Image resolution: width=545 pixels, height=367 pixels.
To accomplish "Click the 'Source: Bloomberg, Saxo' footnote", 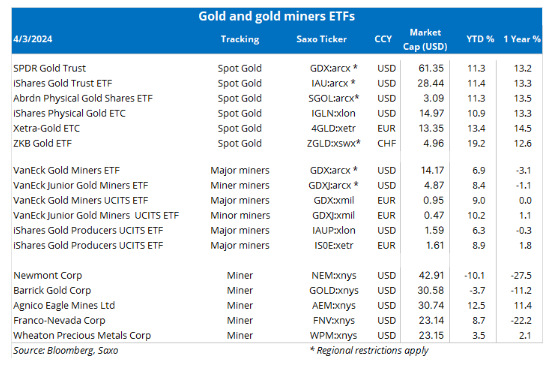I will tap(66, 350).
